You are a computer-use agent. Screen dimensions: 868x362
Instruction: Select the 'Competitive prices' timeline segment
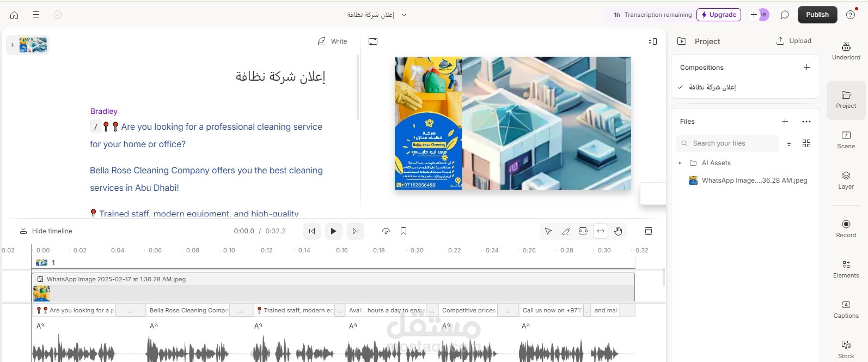point(468,310)
